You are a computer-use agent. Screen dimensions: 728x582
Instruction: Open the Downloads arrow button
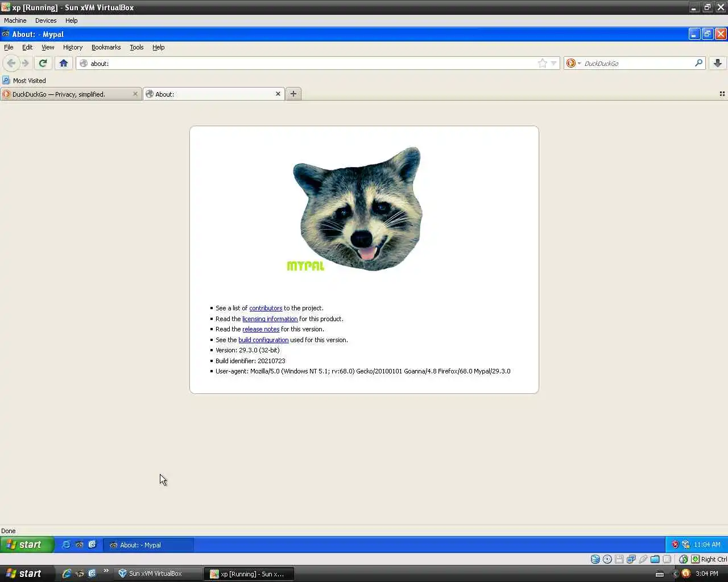(718, 63)
